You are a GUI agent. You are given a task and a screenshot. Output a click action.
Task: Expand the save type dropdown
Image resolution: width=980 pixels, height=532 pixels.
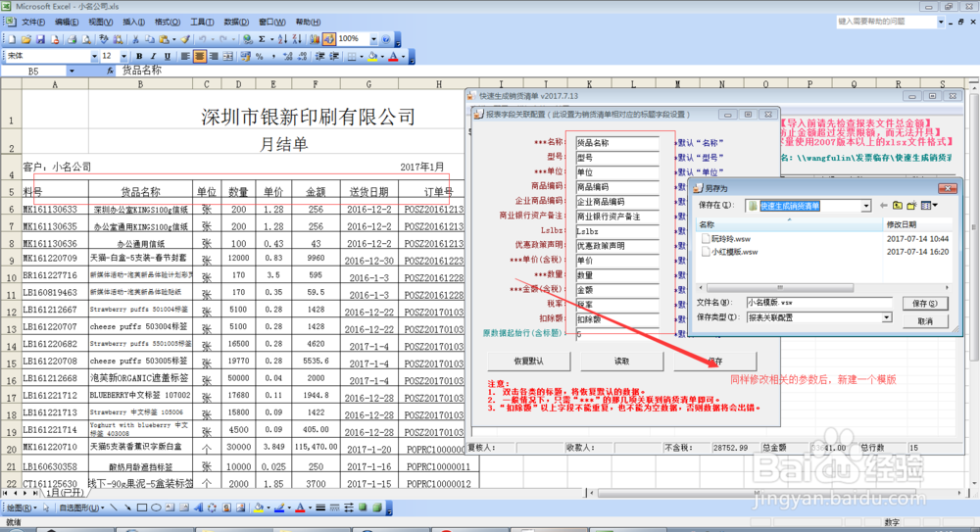click(x=886, y=317)
